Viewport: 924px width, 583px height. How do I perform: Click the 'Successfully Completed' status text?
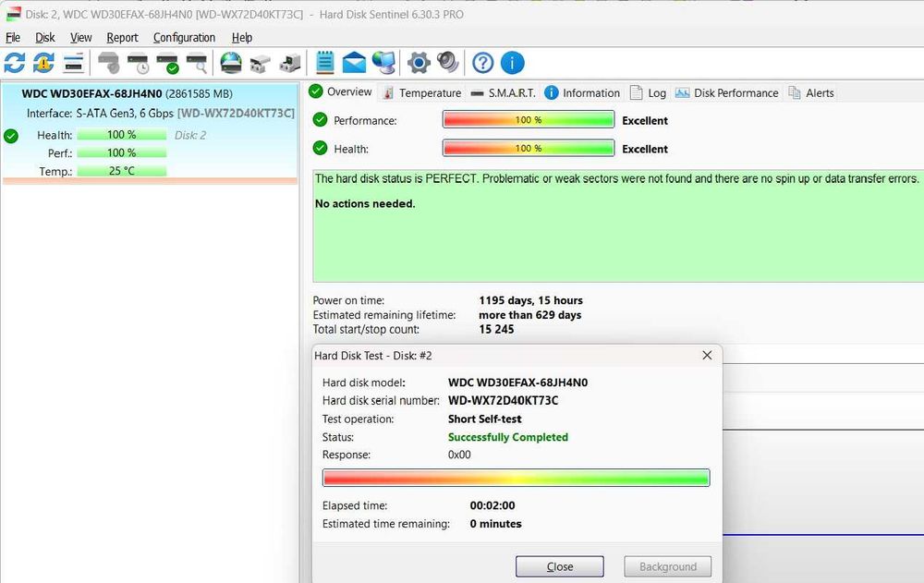click(508, 437)
